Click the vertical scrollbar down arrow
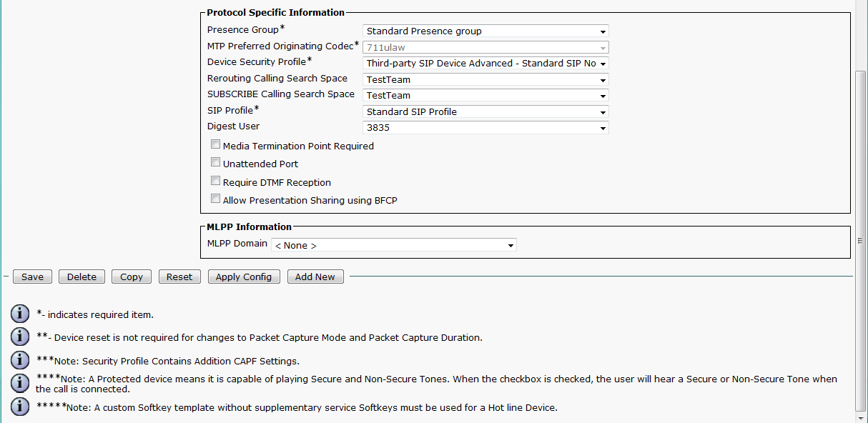The height and width of the screenshot is (423, 868). (x=861, y=417)
